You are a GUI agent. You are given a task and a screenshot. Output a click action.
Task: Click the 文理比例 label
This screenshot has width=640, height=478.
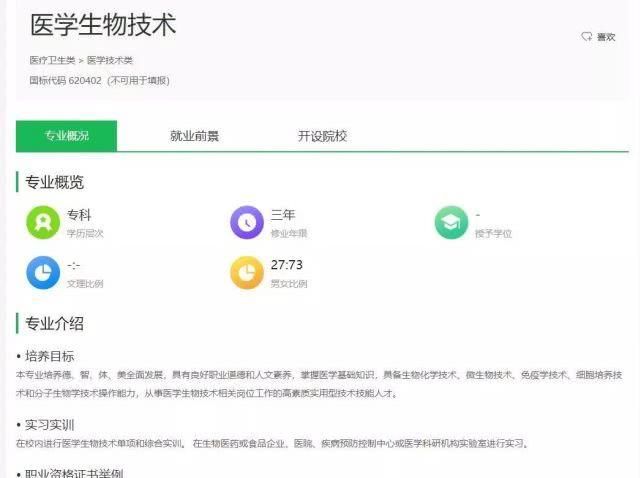tap(85, 284)
